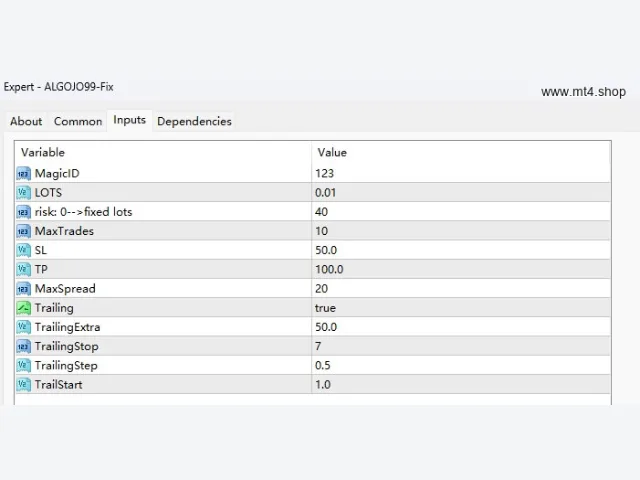Click the SL double type icon
Viewport: 640px width, 480px height.
23,250
